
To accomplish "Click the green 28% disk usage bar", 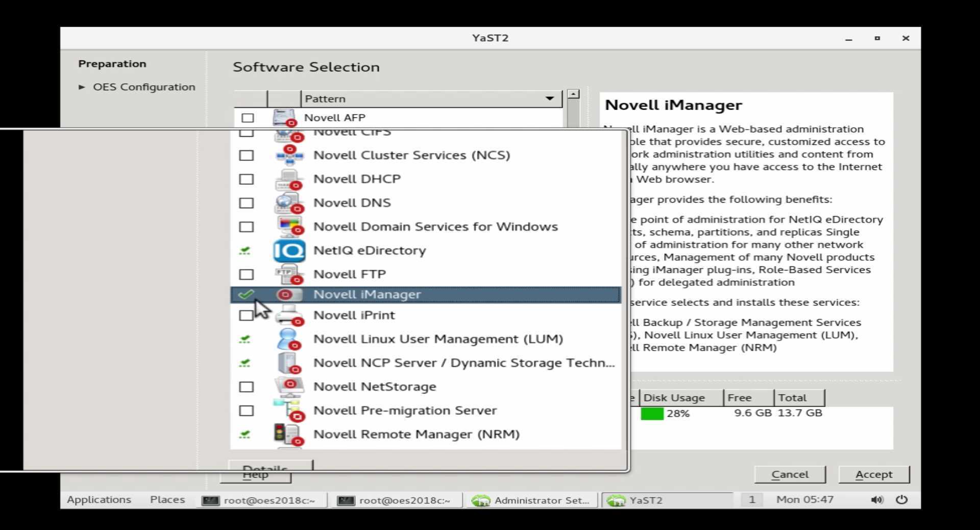I will (x=652, y=414).
